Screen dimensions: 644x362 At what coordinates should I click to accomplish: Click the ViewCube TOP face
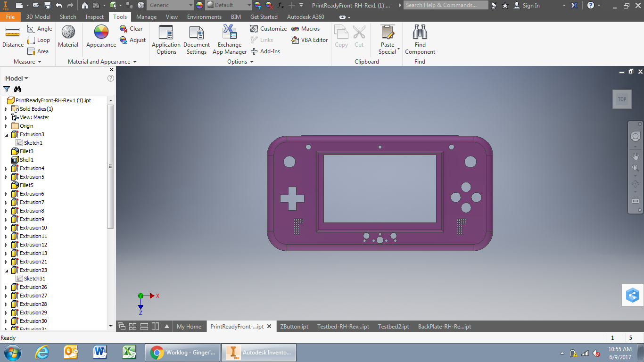point(622,99)
